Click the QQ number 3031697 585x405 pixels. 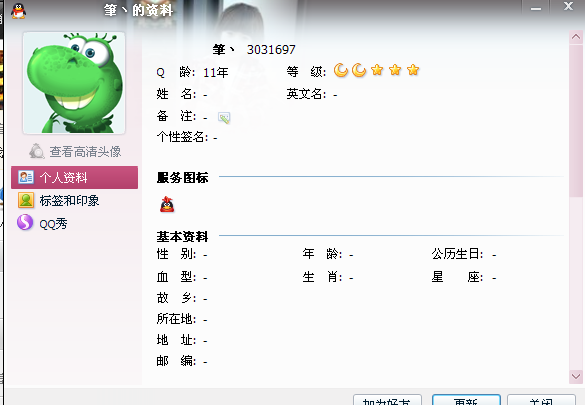click(271, 50)
